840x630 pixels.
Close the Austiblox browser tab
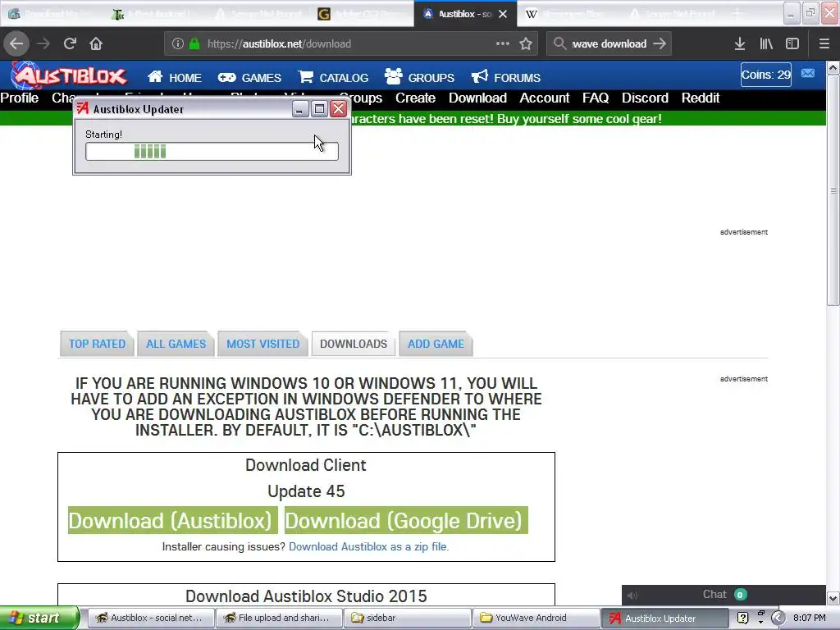(503, 14)
